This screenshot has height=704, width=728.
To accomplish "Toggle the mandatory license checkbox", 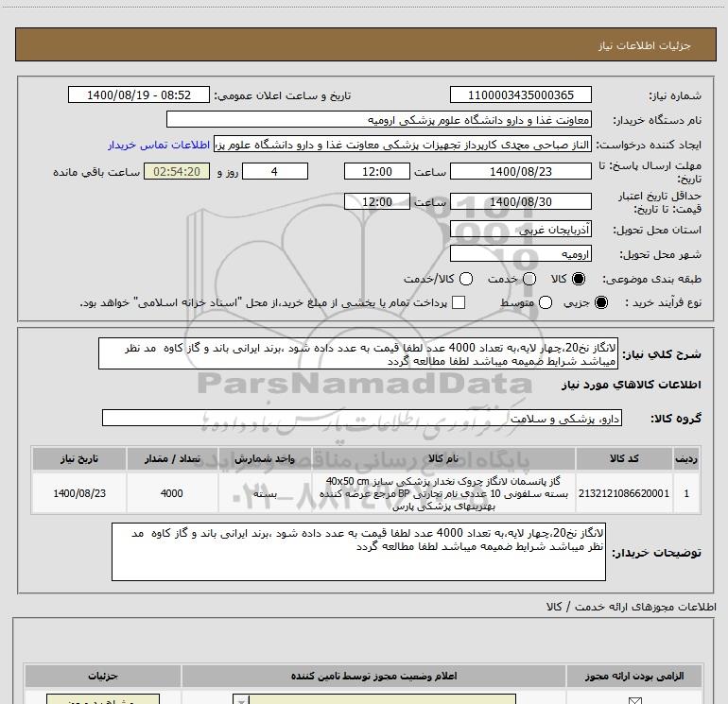I will (634, 700).
